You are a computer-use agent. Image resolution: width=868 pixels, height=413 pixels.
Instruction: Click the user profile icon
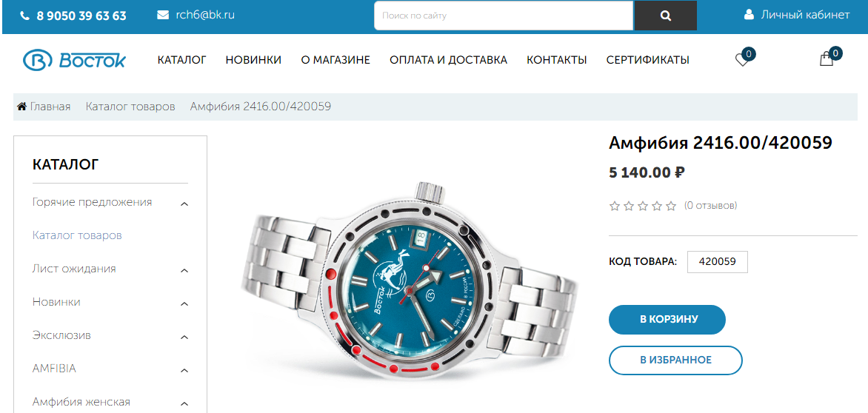pyautogui.click(x=749, y=15)
